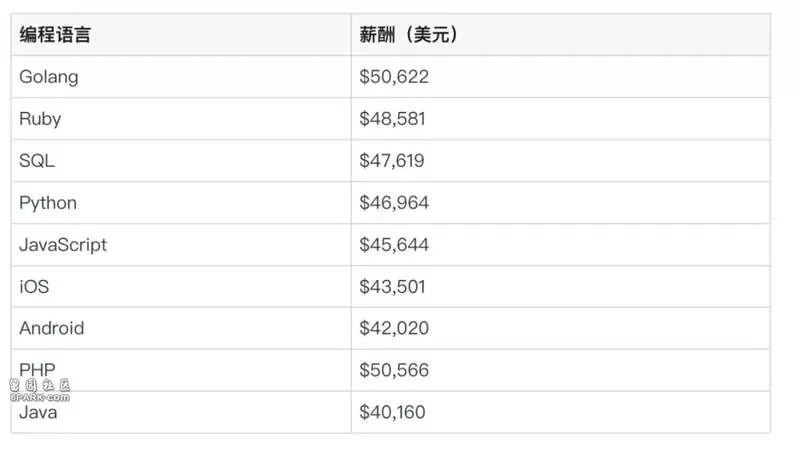The width and height of the screenshot is (800, 451).
Task: Select the $47,619 salary value
Action: point(392,161)
